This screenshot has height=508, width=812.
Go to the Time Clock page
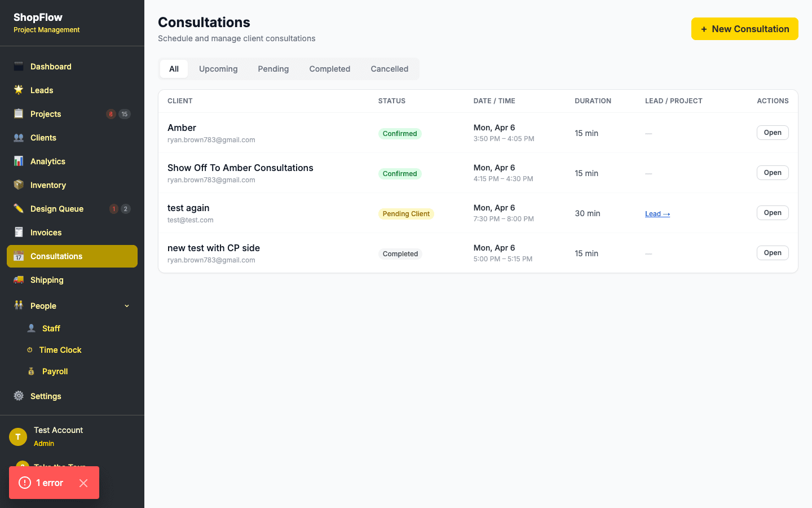point(60,349)
